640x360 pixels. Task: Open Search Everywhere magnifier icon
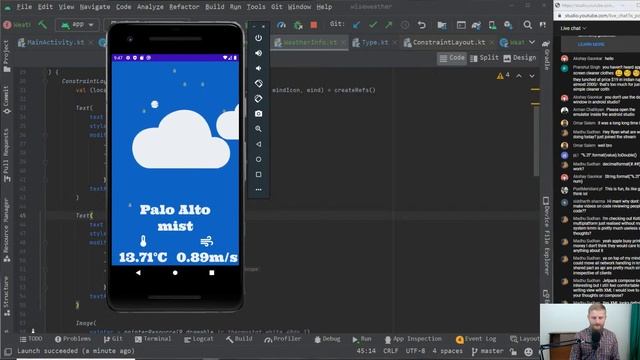pos(527,25)
